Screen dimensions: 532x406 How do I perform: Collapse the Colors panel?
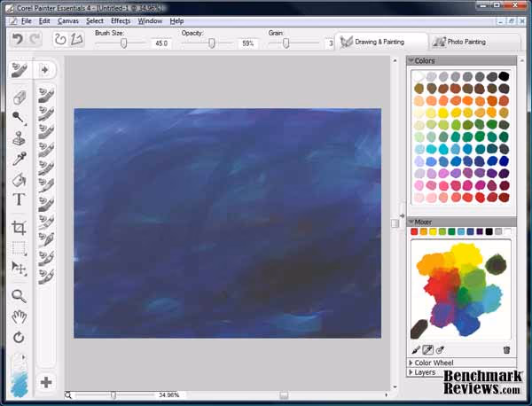(411, 60)
